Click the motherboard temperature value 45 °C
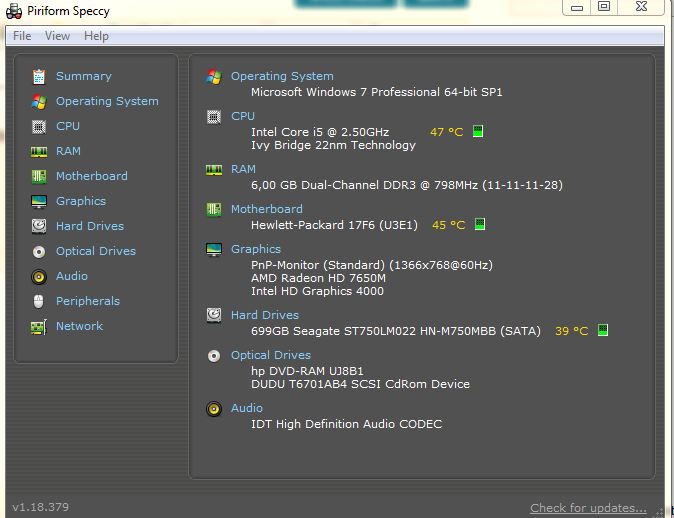Image resolution: width=674 pixels, height=518 pixels. coord(448,225)
